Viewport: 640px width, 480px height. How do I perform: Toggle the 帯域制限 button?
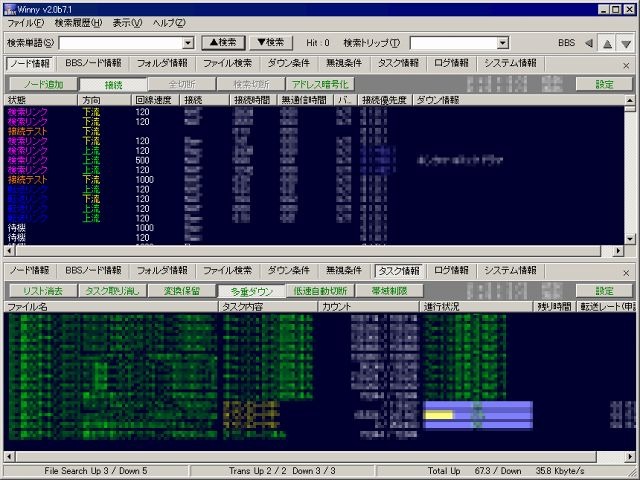tap(389, 291)
